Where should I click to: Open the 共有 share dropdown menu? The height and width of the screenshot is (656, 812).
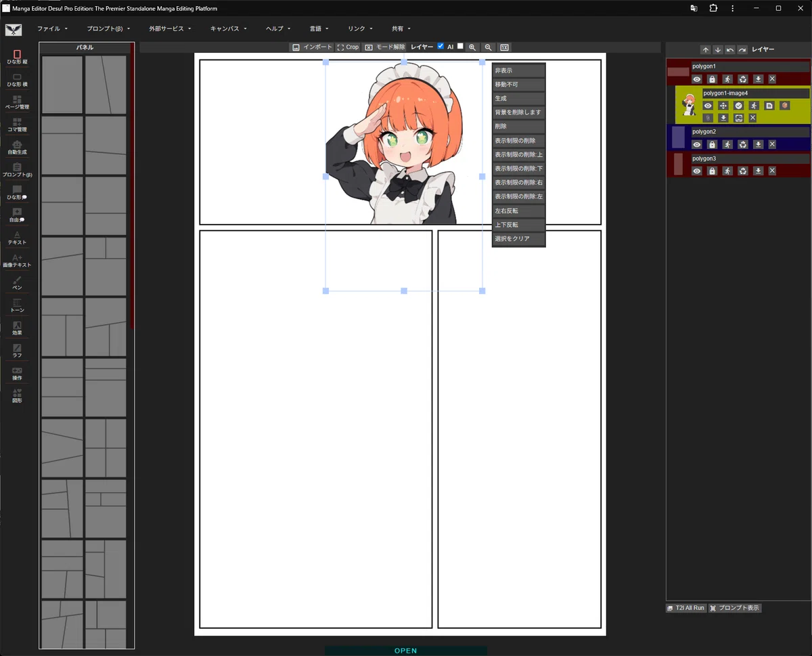(x=401, y=29)
